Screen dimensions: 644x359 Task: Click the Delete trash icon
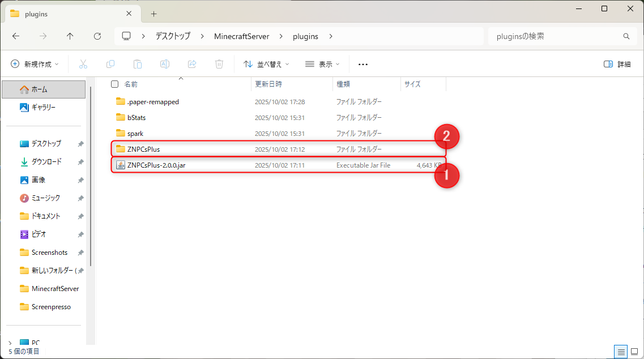coord(219,64)
